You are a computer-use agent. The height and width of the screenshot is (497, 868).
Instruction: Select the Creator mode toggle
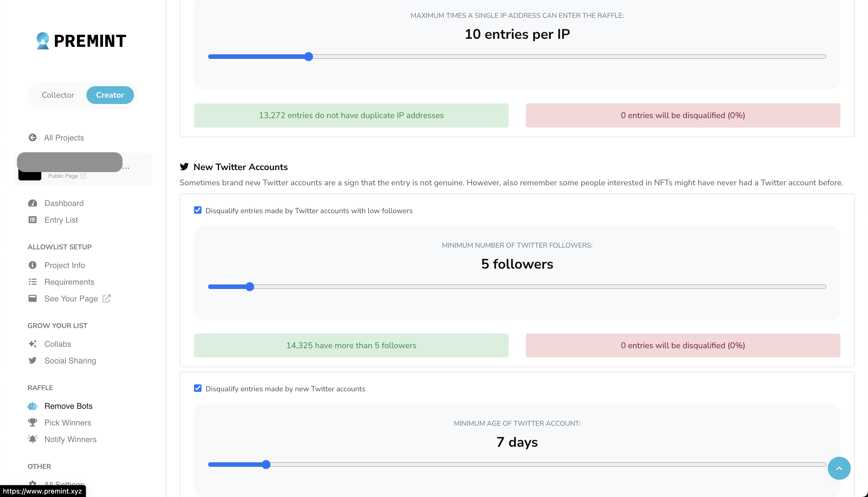pyautogui.click(x=110, y=95)
